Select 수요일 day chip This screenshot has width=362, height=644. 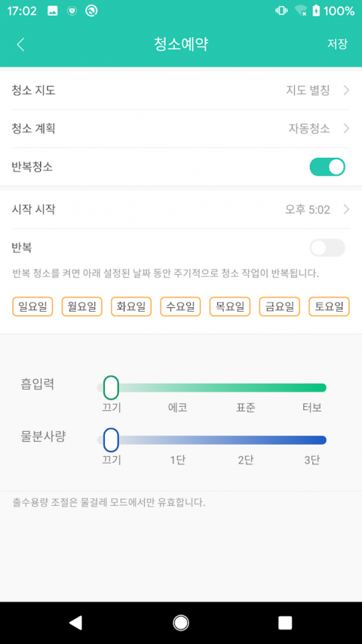point(180,307)
